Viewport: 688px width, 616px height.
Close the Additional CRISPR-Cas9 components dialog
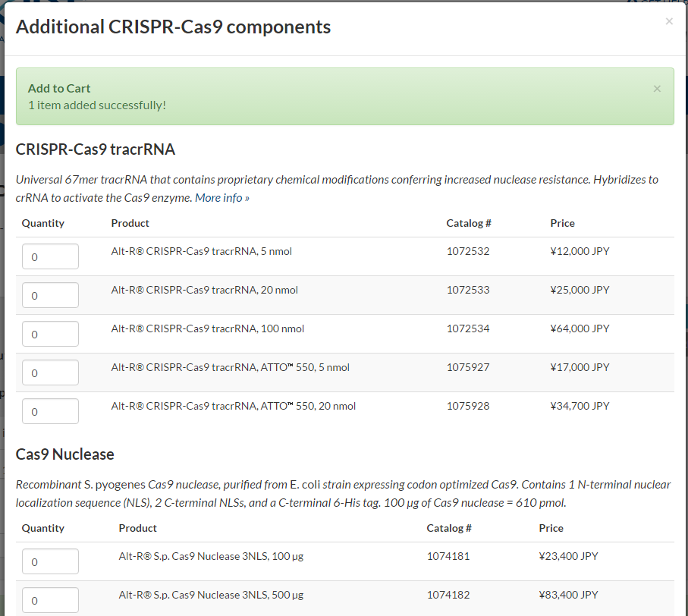(669, 21)
